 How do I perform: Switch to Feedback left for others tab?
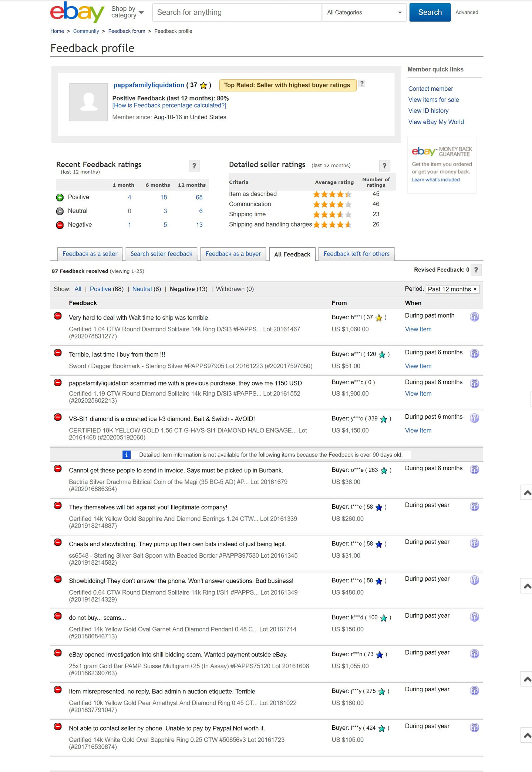coord(356,254)
